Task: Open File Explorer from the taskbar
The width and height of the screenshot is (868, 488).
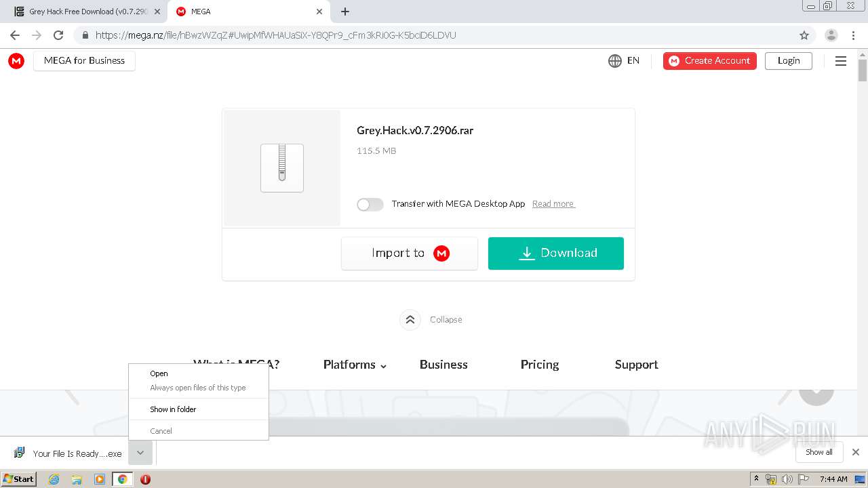Action: [x=77, y=479]
